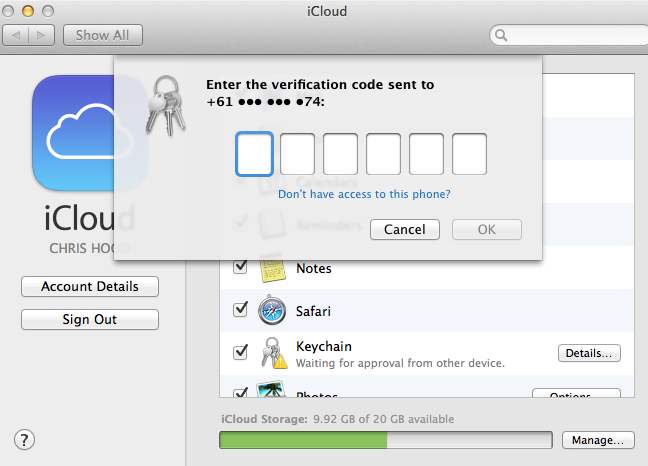This screenshot has height=466, width=648.
Task: Click "Don't have access to this phone?" link
Action: pos(364,194)
